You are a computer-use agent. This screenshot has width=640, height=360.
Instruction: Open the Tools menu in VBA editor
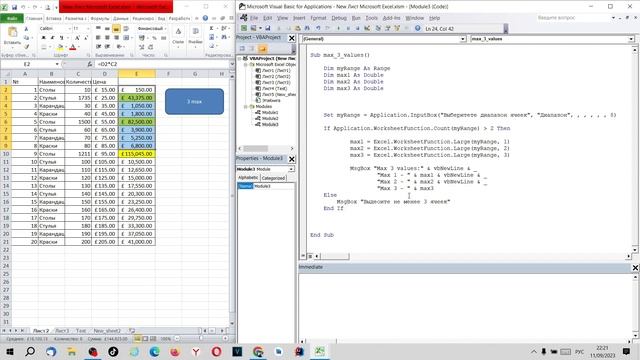pos(371,18)
